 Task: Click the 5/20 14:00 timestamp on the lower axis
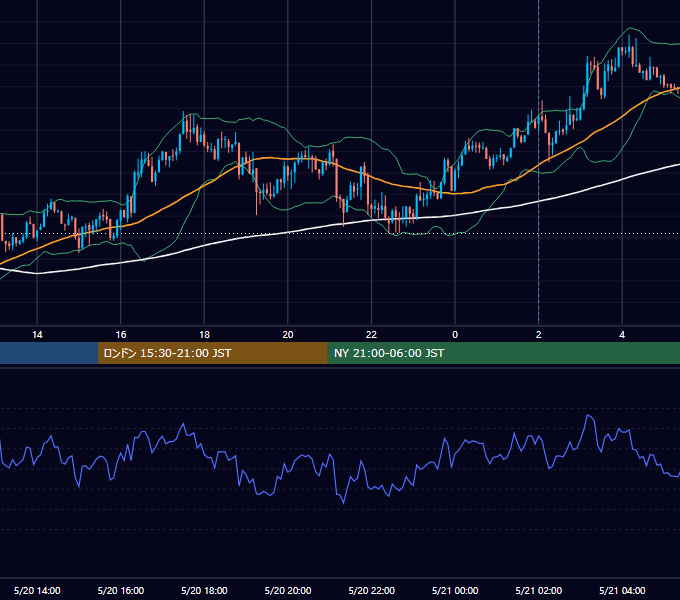(37, 590)
